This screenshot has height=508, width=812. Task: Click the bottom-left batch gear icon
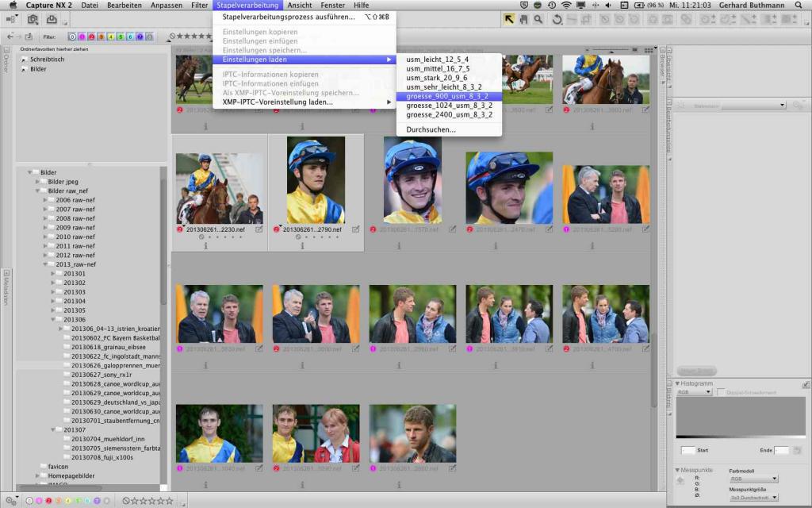tap(10, 501)
